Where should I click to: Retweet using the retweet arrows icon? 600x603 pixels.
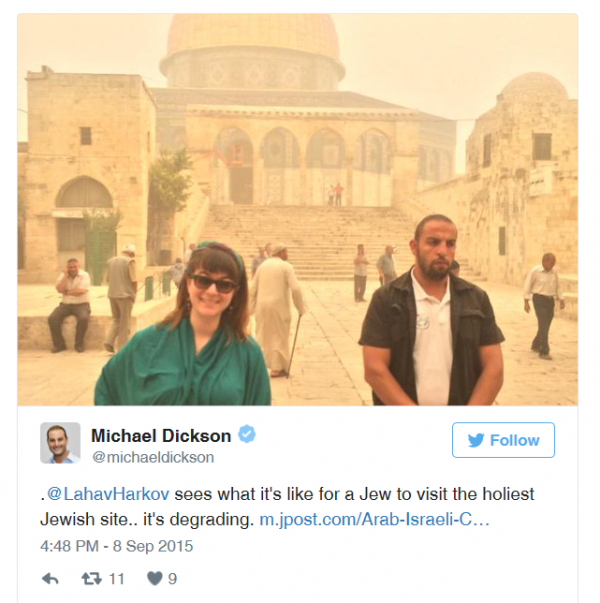click(92, 579)
